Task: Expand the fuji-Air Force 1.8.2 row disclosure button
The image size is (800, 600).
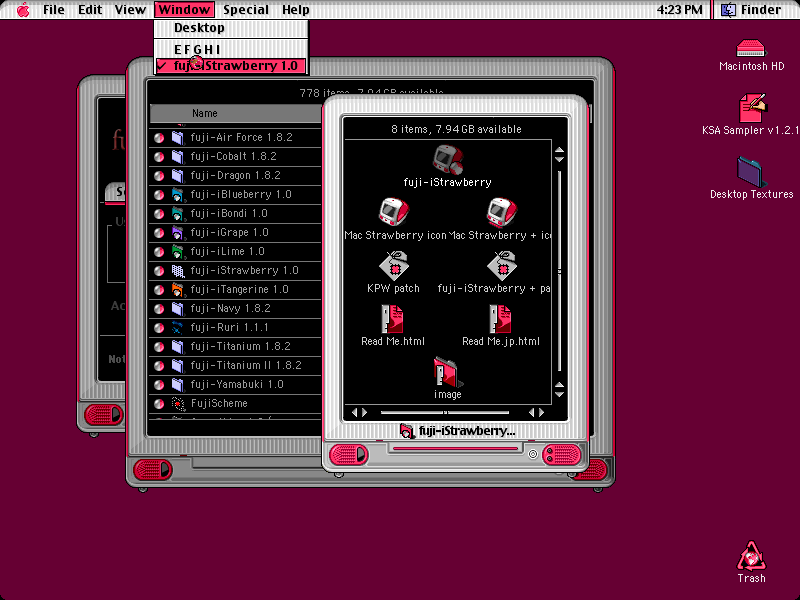Action: pyautogui.click(x=159, y=137)
